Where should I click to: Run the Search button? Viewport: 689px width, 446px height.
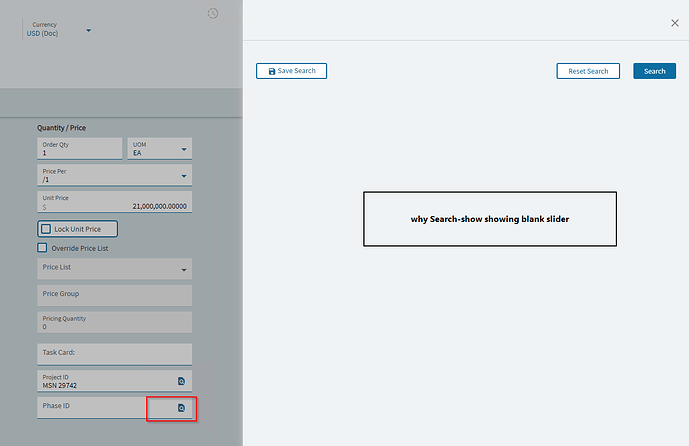click(x=654, y=71)
